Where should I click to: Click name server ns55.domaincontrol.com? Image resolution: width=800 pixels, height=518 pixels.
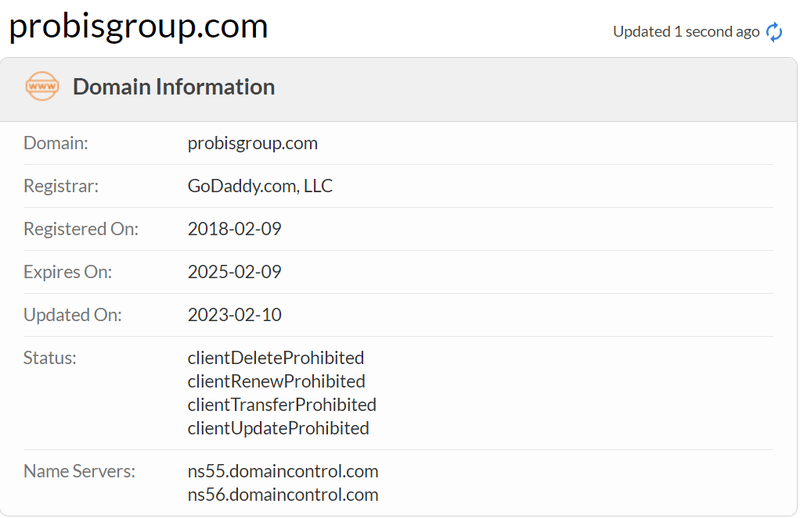pyautogui.click(x=283, y=471)
